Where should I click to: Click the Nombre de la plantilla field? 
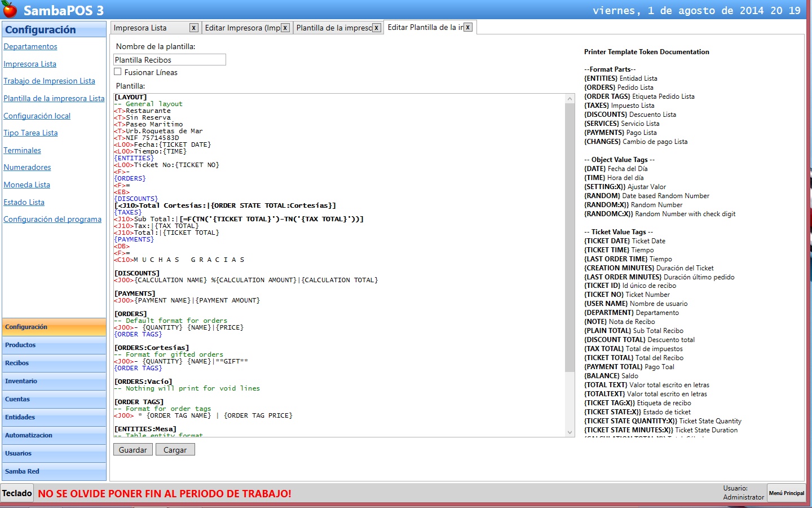click(x=170, y=60)
